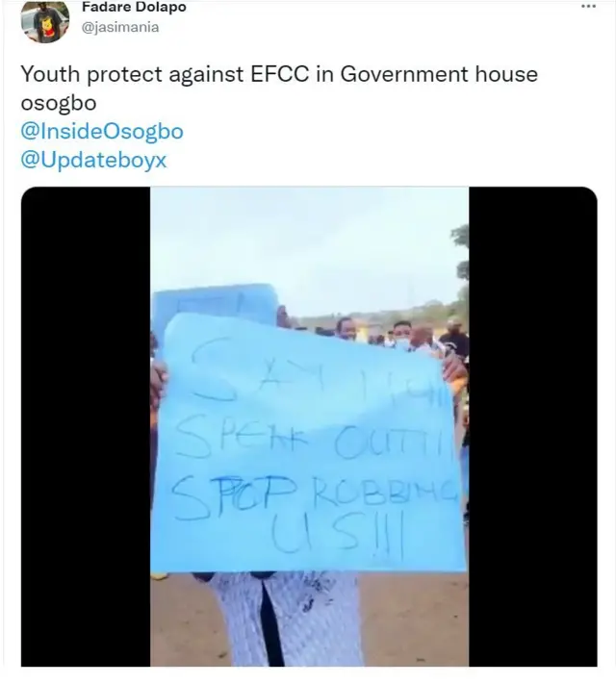Click the trees at video's right edge
This screenshot has width=616, height=684.
coord(461,266)
